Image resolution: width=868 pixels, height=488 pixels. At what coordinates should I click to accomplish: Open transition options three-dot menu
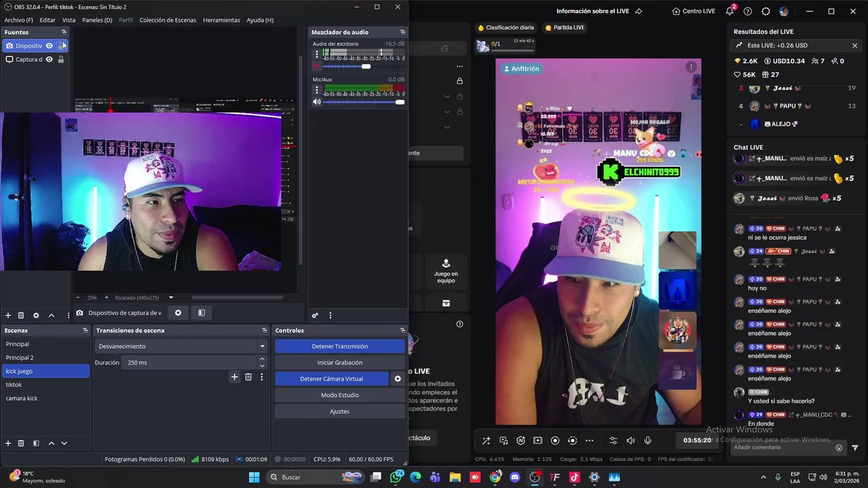click(x=262, y=377)
